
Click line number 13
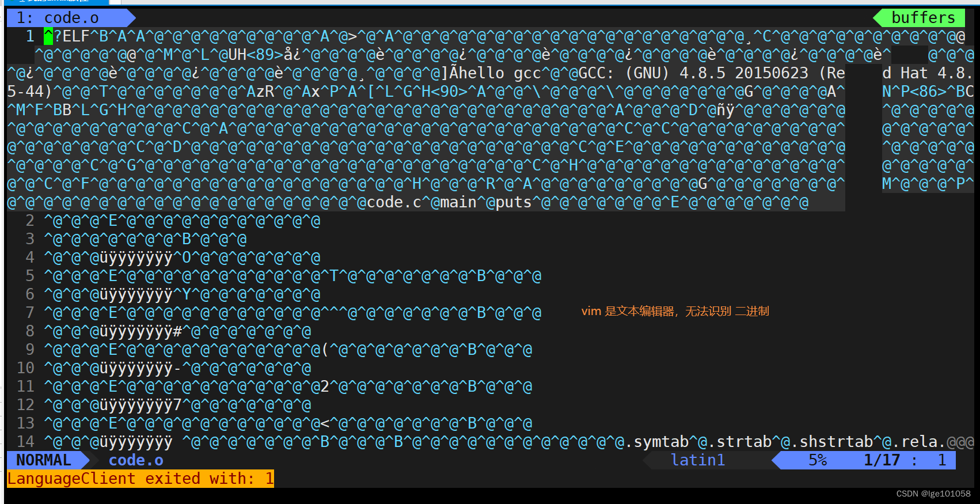point(25,423)
